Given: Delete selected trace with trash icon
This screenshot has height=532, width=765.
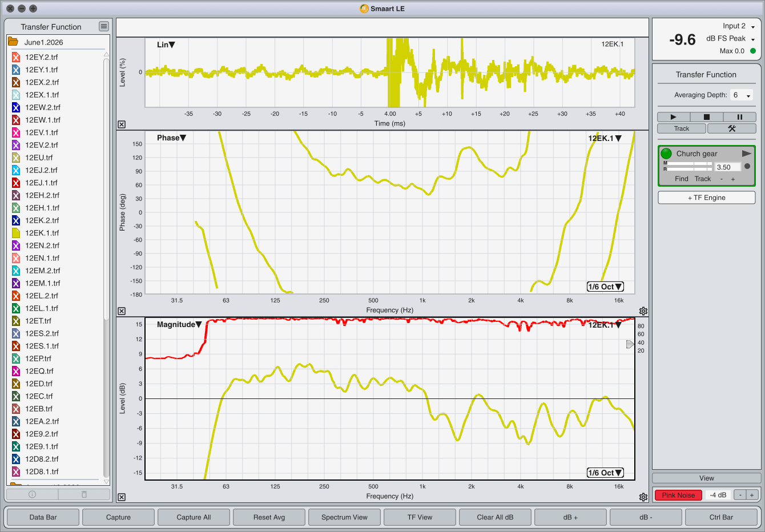Looking at the screenshot, I should coord(84,494).
